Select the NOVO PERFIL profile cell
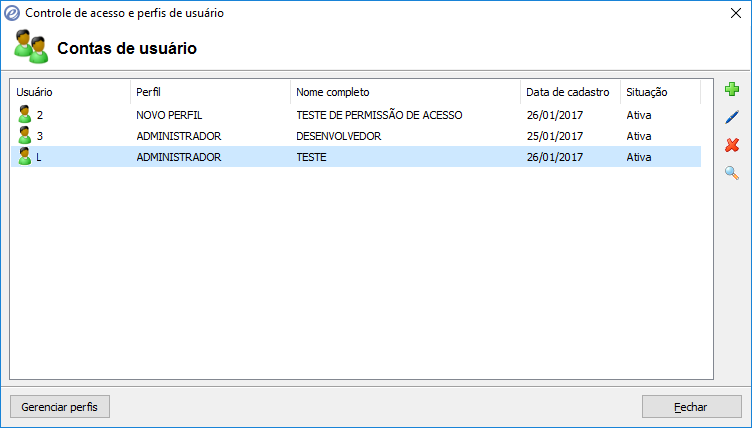Image resolution: width=752 pixels, height=428 pixels. coord(169,115)
